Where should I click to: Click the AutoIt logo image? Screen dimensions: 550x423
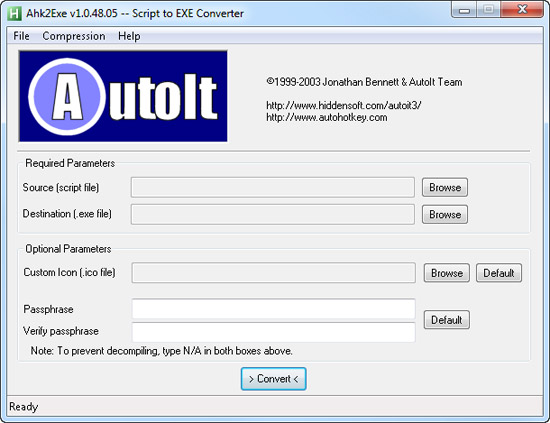pyautogui.click(x=123, y=96)
